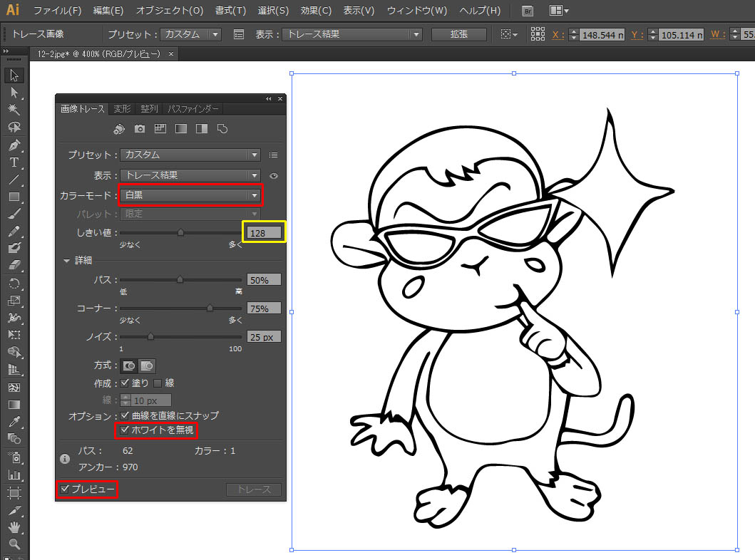Choose the Magic Wand tool

click(x=14, y=110)
